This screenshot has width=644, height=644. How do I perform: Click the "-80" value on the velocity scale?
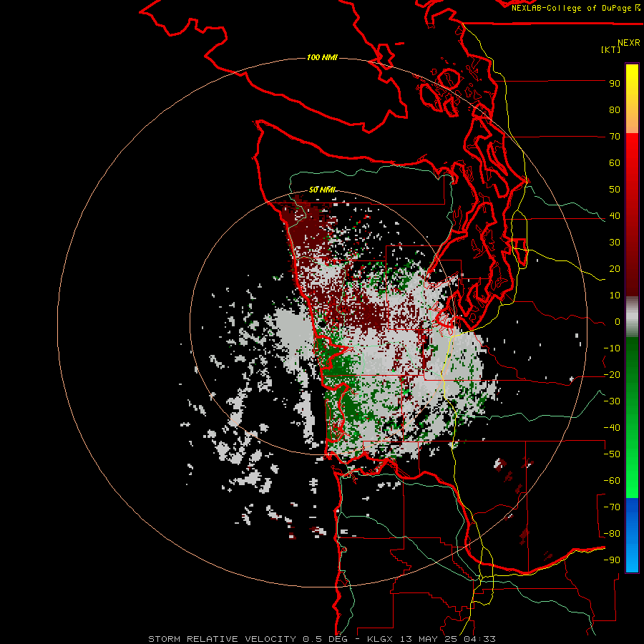coord(612,534)
